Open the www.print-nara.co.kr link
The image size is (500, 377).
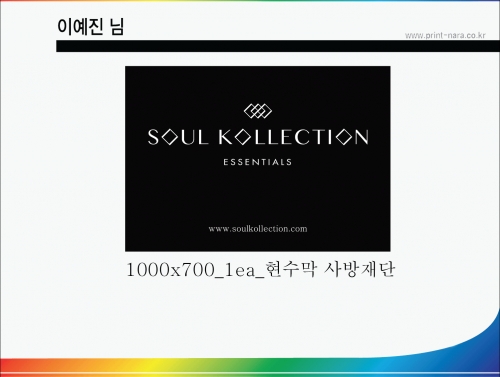(x=445, y=35)
